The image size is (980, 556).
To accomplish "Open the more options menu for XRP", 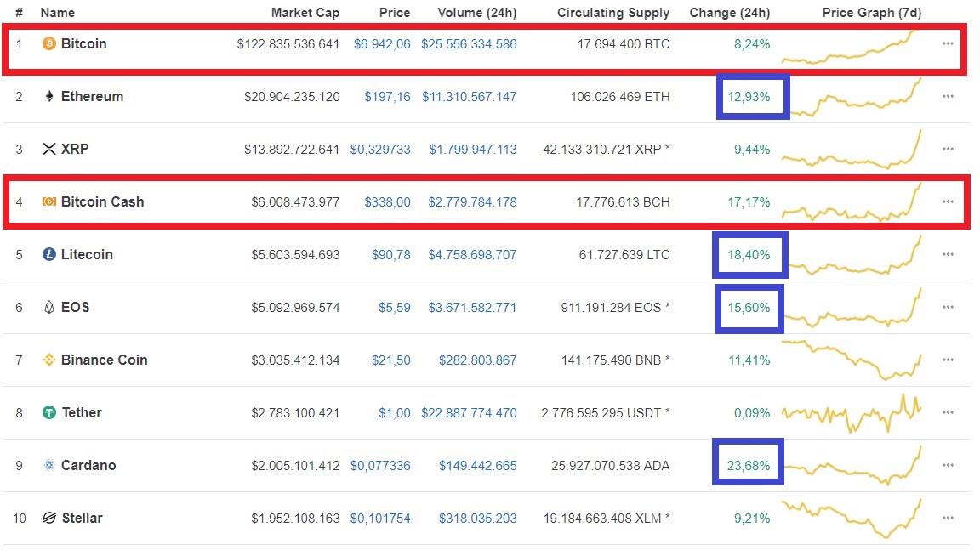I will (948, 149).
